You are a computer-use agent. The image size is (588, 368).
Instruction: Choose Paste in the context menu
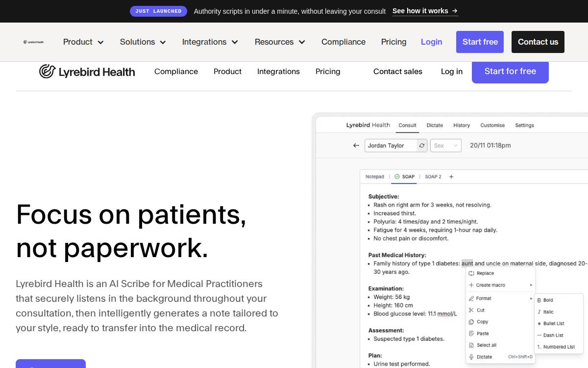point(479,334)
